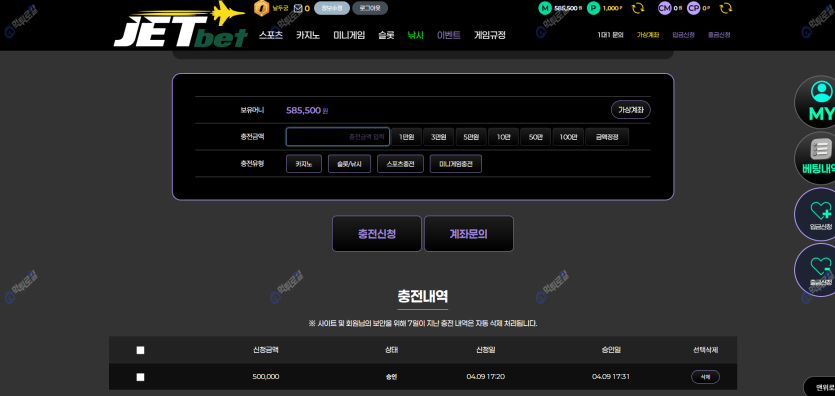Refresh money balance beside 1,000 P
Viewport: 835px width, 396px height.
(637, 8)
